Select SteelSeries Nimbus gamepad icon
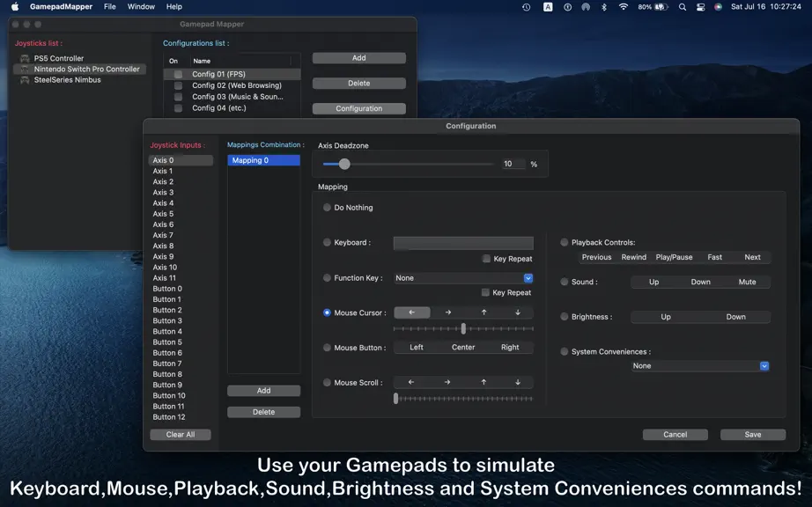Image resolution: width=812 pixels, height=507 pixels. click(x=25, y=80)
